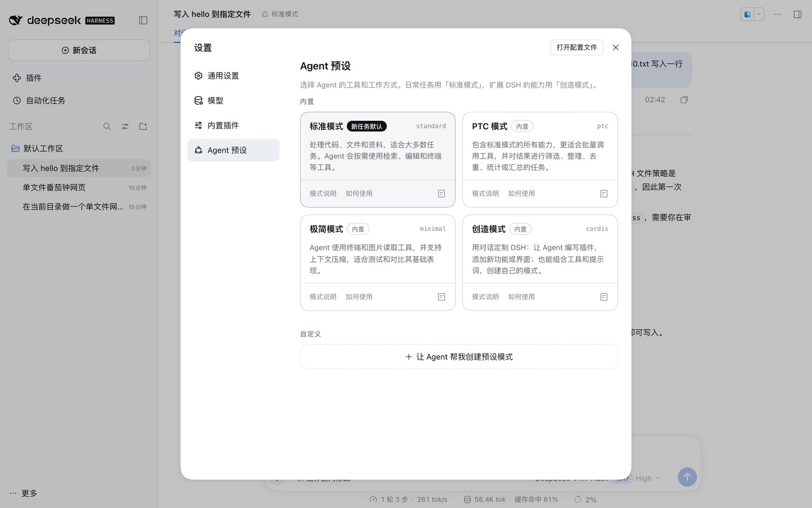Click 打开配置文件 button
Viewport: 812px width, 508px height.
point(577,47)
